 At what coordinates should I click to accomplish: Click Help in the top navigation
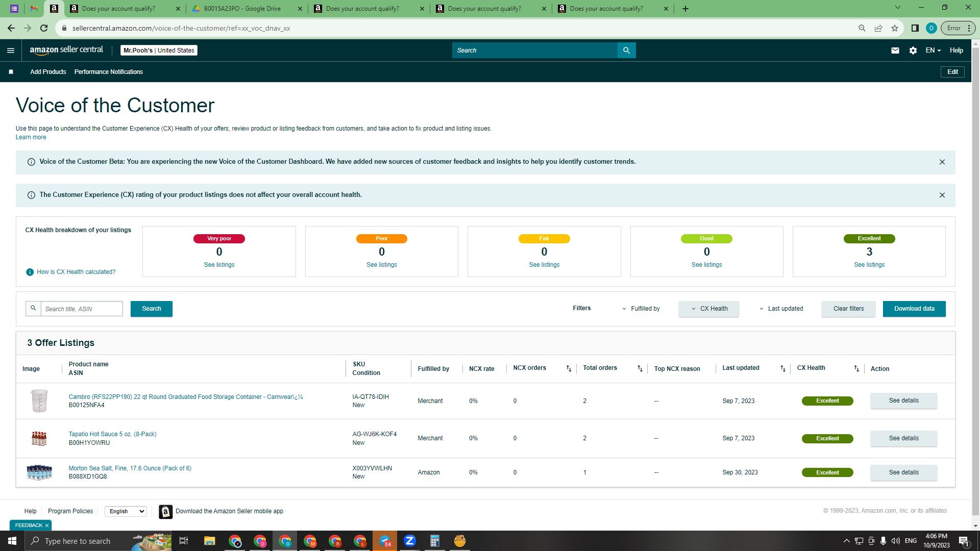coord(957,51)
